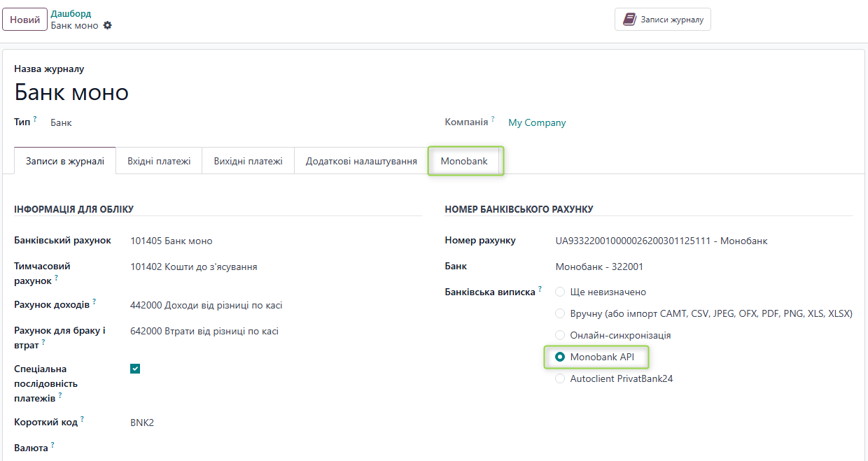Screen dimensions: 868x461
Task: Switch to Додаткові налаштування tab
Action: pyautogui.click(x=360, y=160)
